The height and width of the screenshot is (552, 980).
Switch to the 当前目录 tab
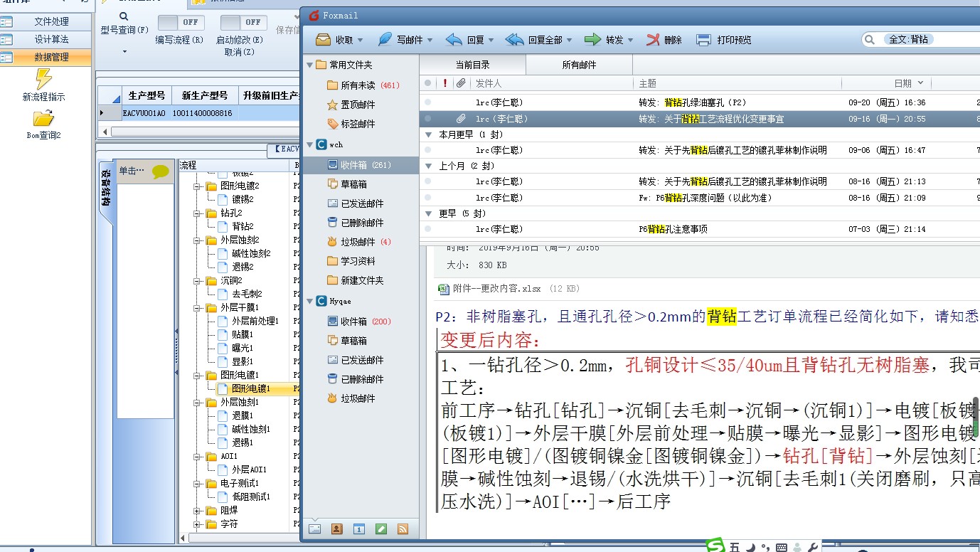click(473, 65)
